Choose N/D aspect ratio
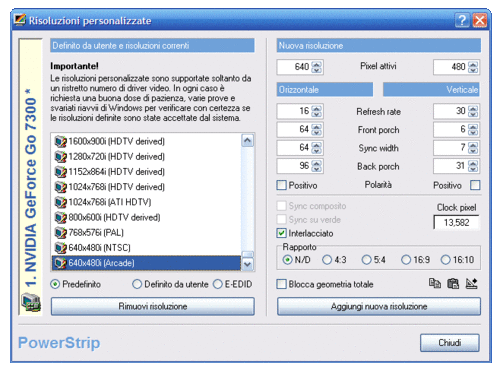 pos(287,260)
